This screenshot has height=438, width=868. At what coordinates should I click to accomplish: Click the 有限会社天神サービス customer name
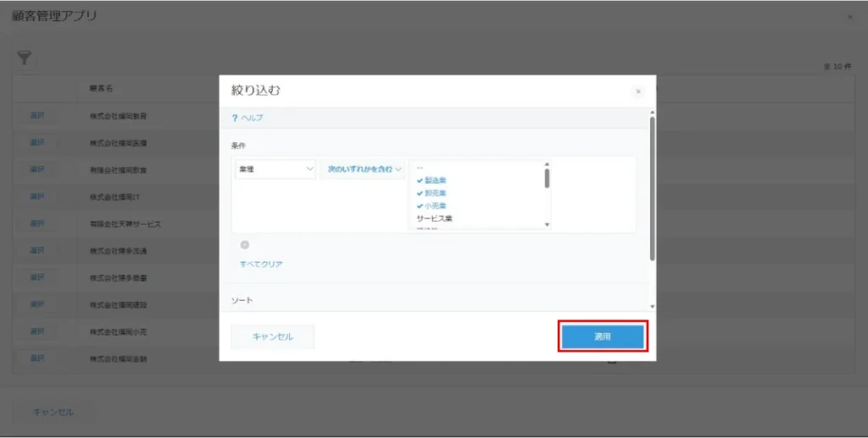[x=125, y=225]
